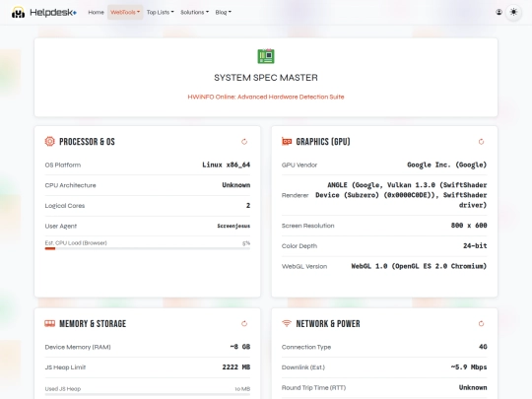Select the Linux x86_64 value
Screen dimensions: 532x399
click(226, 165)
